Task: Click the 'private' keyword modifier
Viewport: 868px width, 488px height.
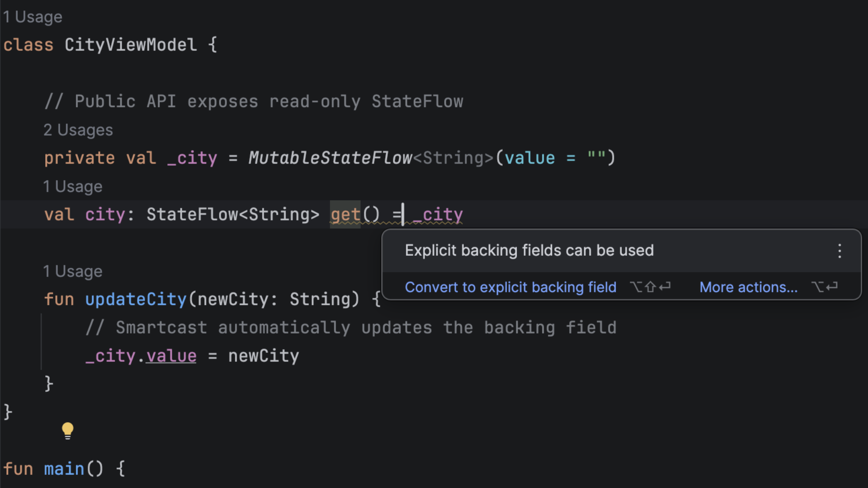Action: pos(80,158)
